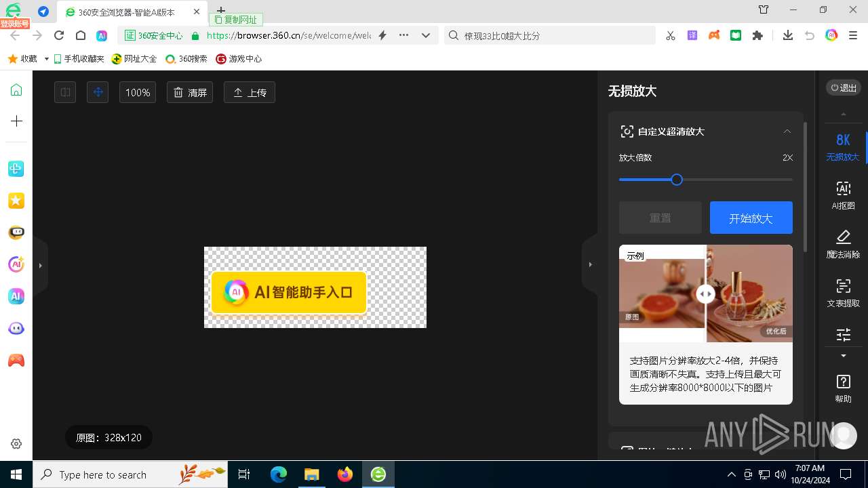Image resolution: width=868 pixels, height=488 pixels.
Task: Collapse the 自定义超清放大 section
Action: pyautogui.click(x=787, y=131)
